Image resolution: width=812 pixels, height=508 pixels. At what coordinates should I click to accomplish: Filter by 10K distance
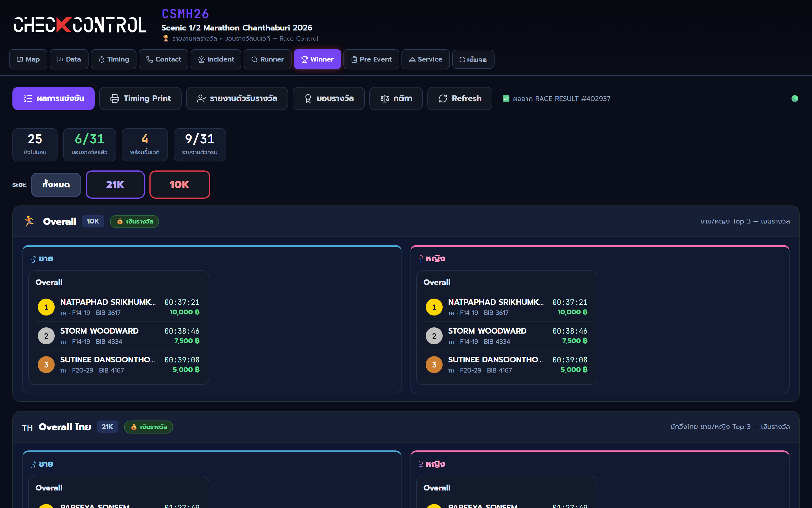(180, 185)
